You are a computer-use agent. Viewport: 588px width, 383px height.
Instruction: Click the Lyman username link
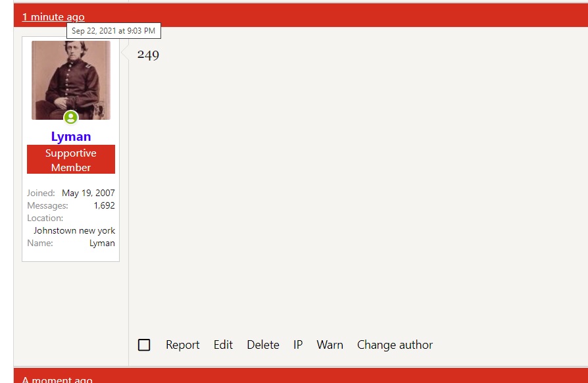[x=71, y=136]
